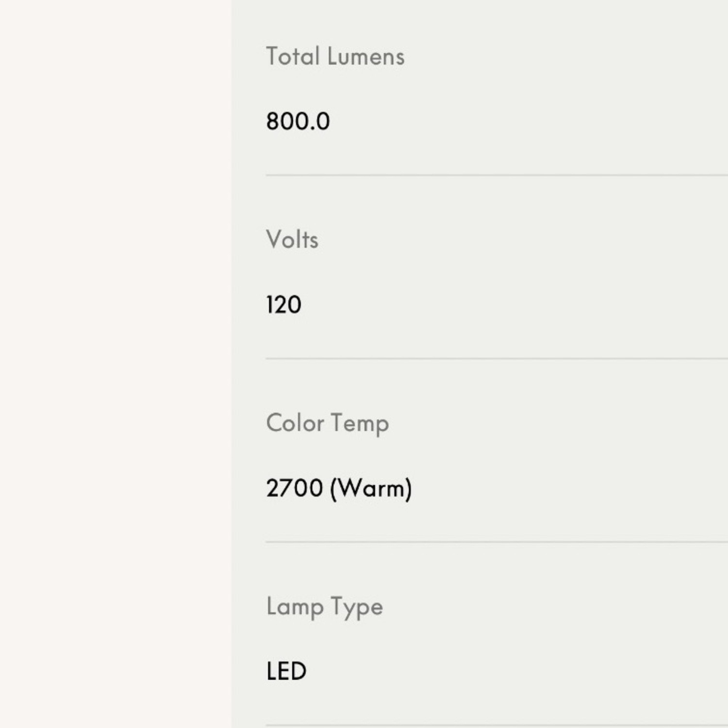Click the Total Lumens spec label
Screen dimensions: 728x728
335,56
